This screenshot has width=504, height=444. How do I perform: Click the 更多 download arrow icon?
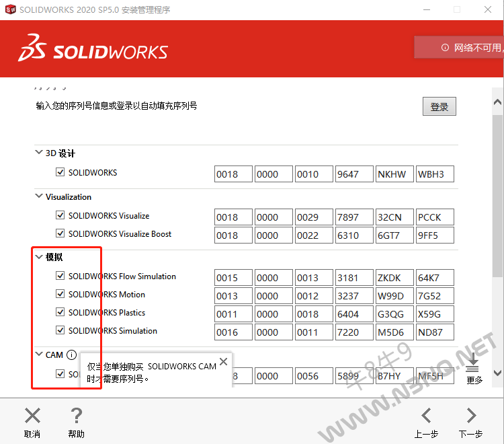tap(473, 363)
